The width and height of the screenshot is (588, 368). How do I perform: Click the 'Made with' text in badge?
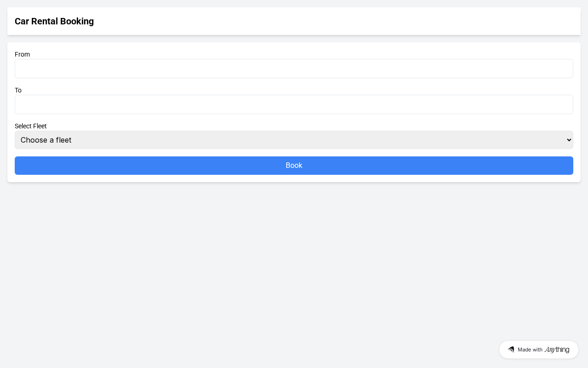[530, 350]
